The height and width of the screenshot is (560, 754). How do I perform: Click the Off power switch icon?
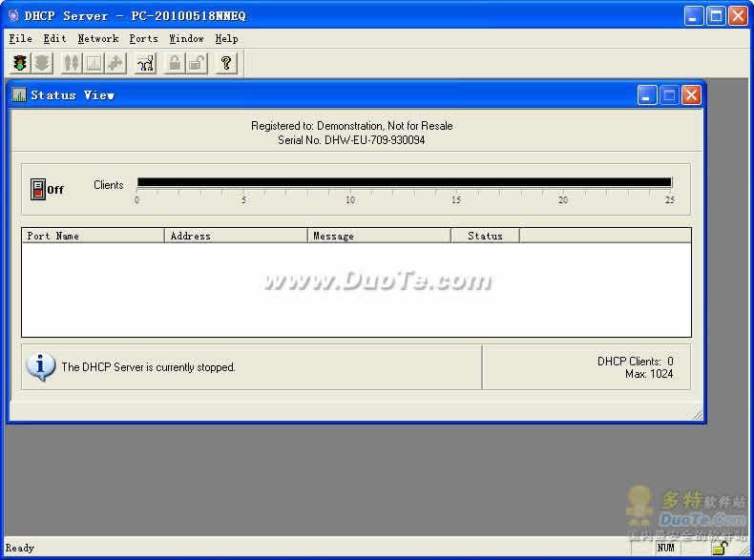coord(38,189)
